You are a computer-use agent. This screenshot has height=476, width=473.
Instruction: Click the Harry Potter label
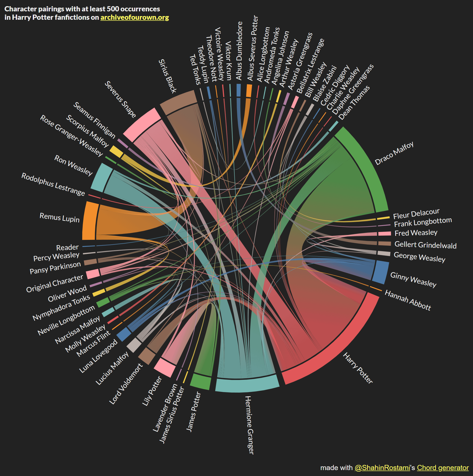pyautogui.click(x=358, y=368)
